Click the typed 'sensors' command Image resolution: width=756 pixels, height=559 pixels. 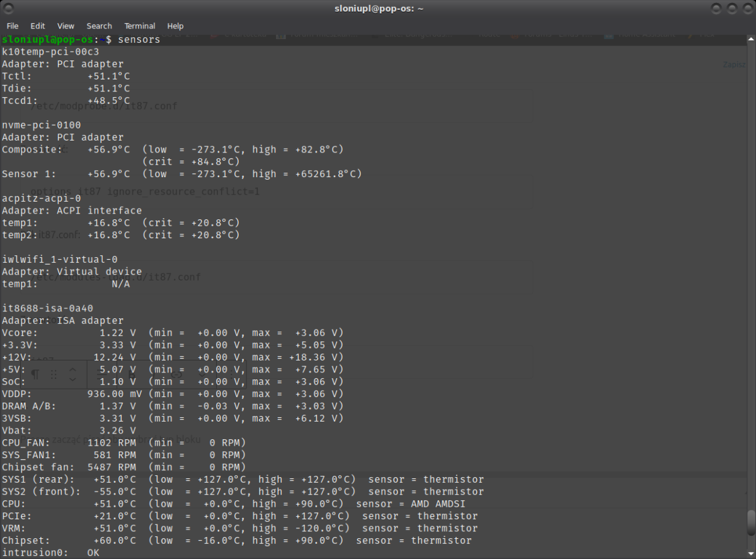click(x=139, y=40)
